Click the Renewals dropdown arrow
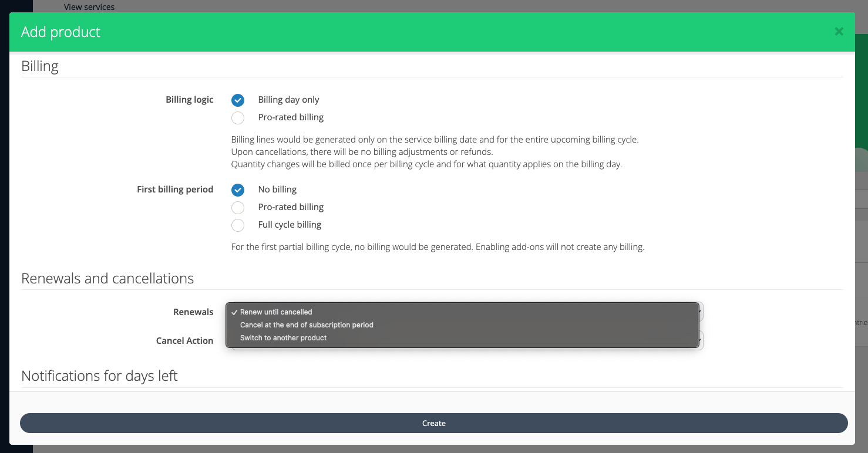Image resolution: width=868 pixels, height=453 pixels. click(700, 312)
